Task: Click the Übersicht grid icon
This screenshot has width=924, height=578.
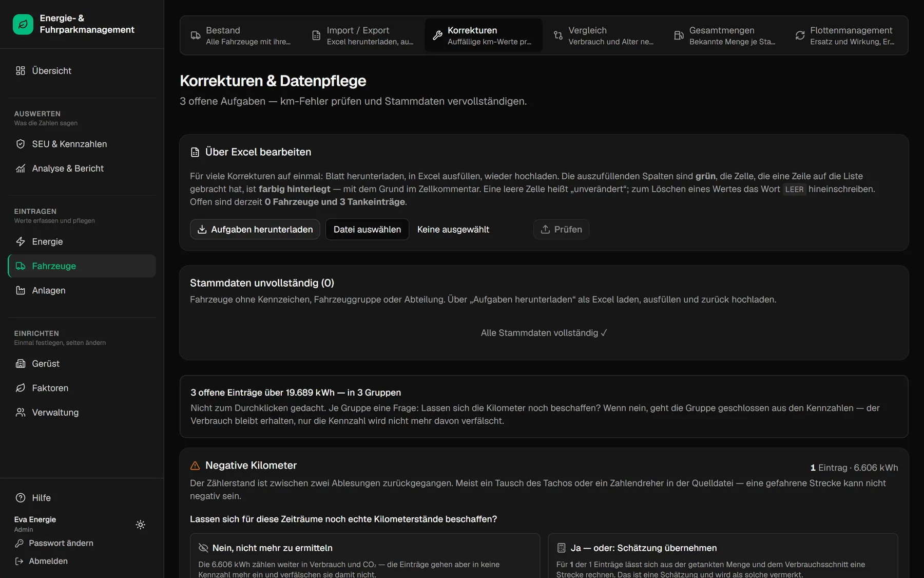Action: pyautogui.click(x=21, y=71)
